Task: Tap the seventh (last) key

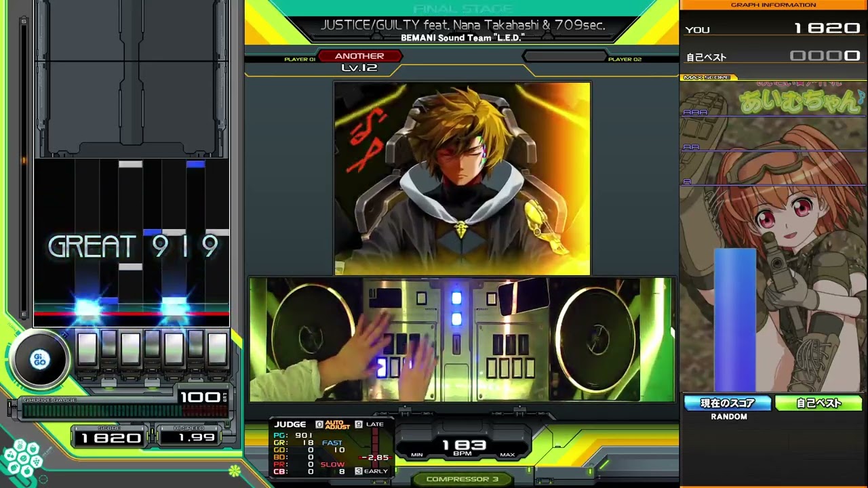Action: tap(217, 349)
